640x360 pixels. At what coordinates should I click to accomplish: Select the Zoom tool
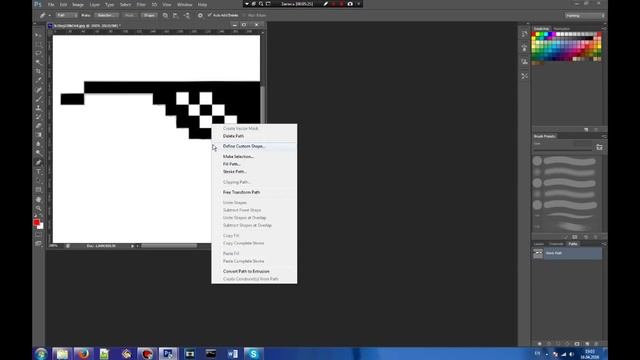click(x=38, y=208)
